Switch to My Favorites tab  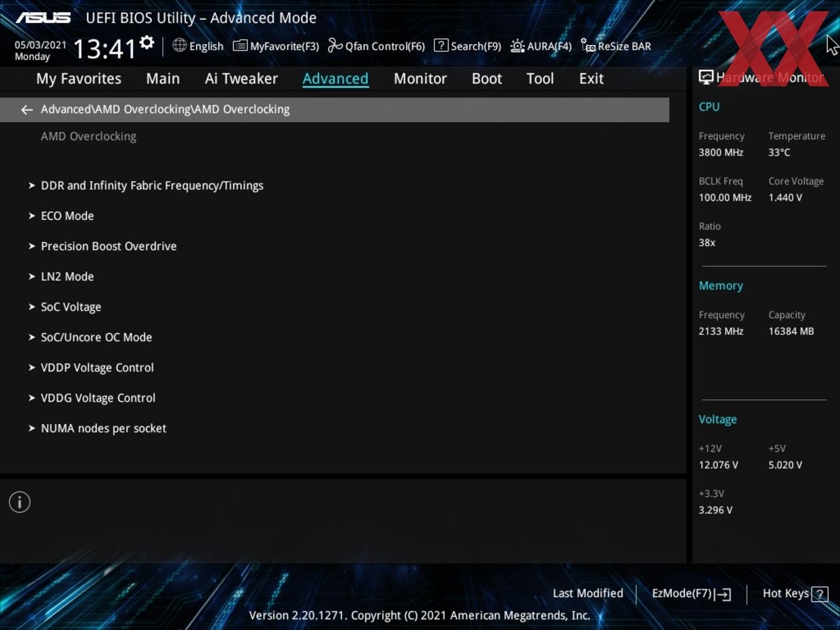point(78,78)
